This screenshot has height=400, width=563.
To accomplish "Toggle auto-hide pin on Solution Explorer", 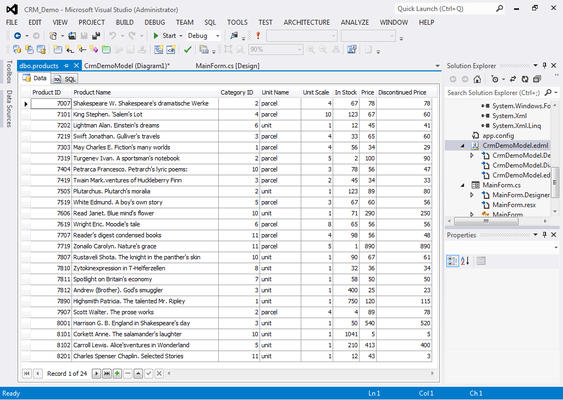I will point(544,65).
